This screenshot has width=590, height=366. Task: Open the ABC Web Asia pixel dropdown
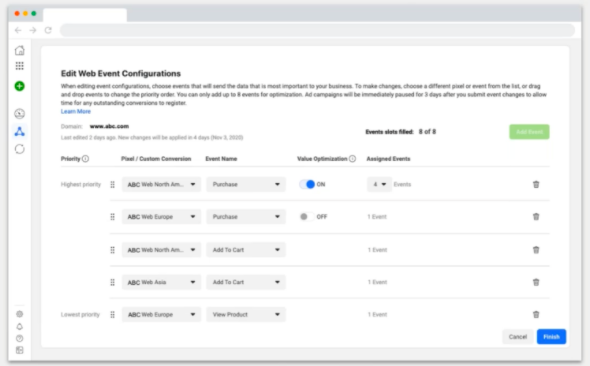pyautogui.click(x=161, y=282)
